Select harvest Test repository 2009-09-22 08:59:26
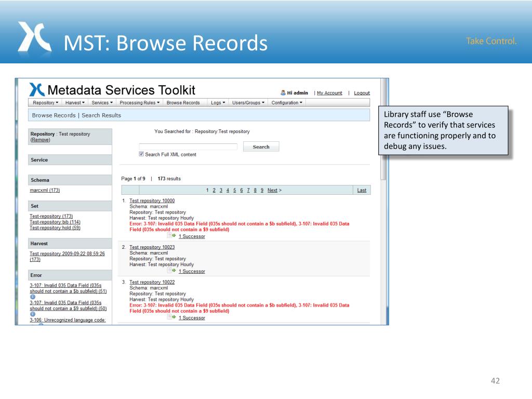This screenshot has height=399, width=532. click(67, 256)
